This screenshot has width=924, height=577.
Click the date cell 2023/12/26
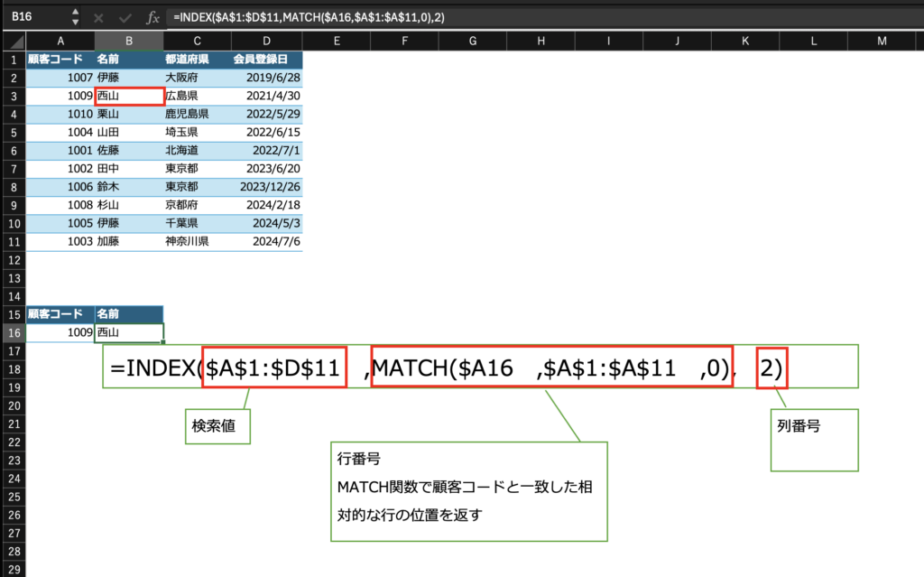coord(267,187)
